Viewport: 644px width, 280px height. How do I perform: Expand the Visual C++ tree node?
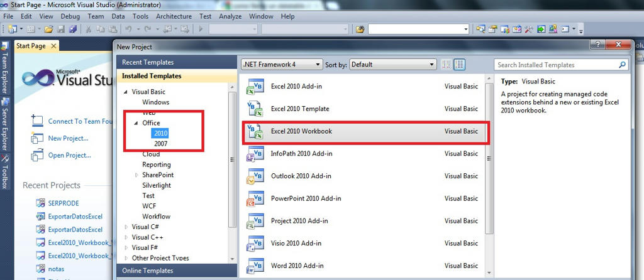126,237
